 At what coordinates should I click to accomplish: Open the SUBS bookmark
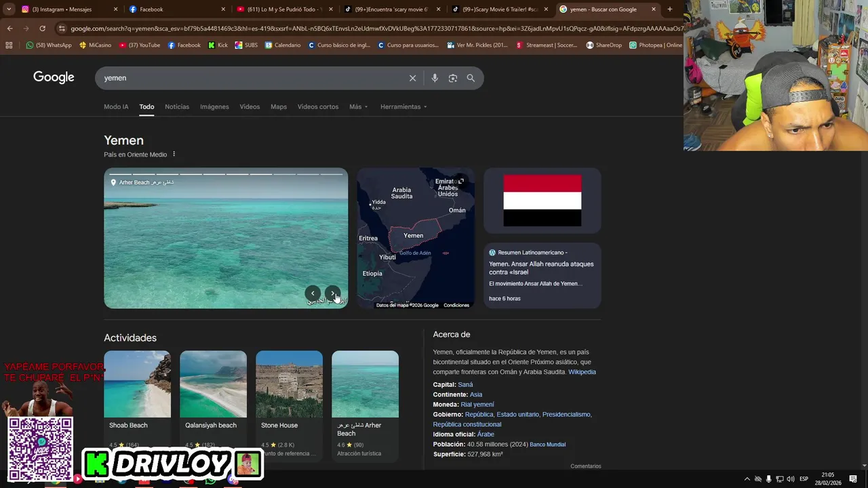tap(246, 45)
